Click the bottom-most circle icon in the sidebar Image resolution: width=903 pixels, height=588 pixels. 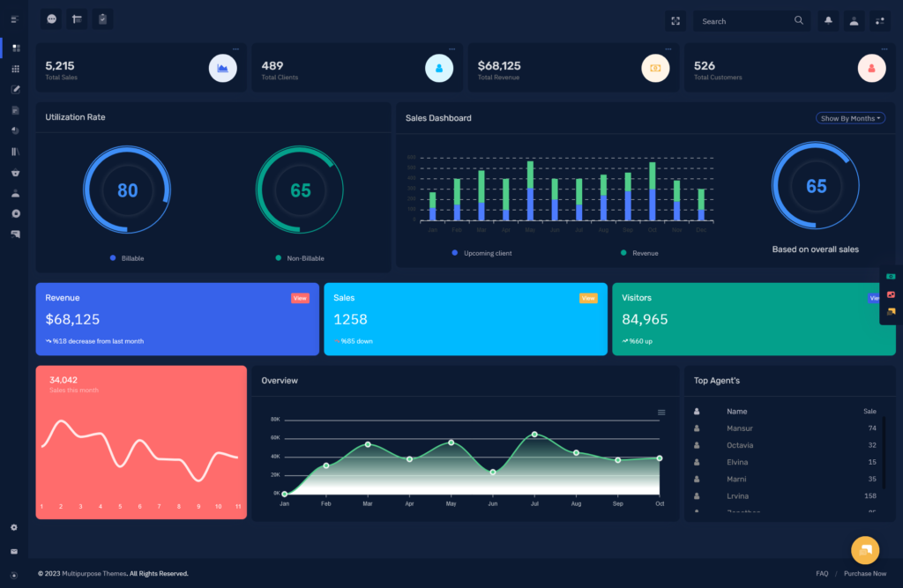coord(14,576)
